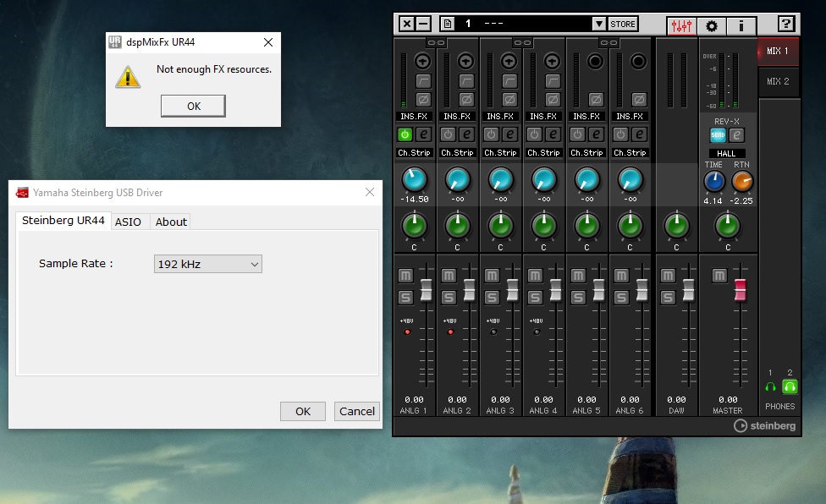Viewport: 826px width, 504px height.
Task: Click the ANLG 1 channel name label
Action: click(414, 410)
